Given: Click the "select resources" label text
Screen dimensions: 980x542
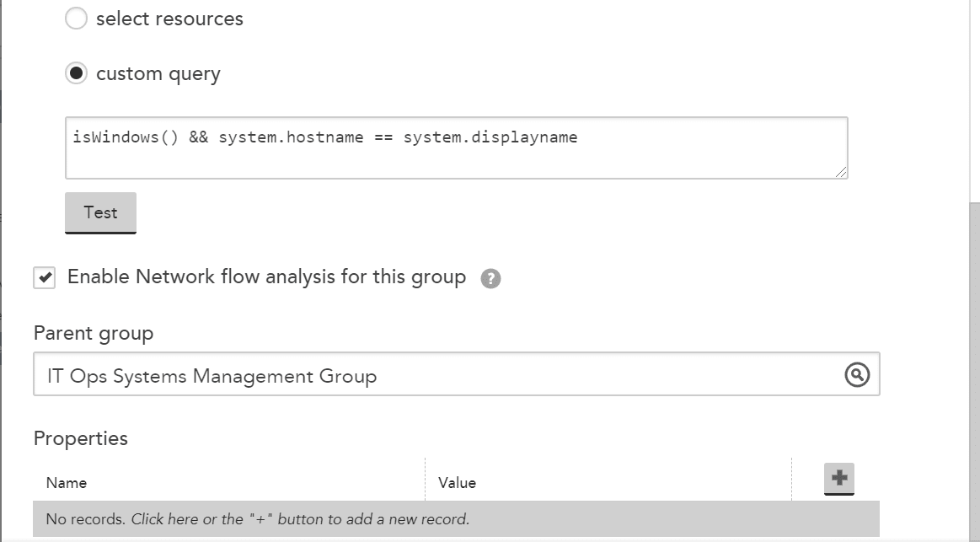Looking at the screenshot, I should [x=169, y=19].
